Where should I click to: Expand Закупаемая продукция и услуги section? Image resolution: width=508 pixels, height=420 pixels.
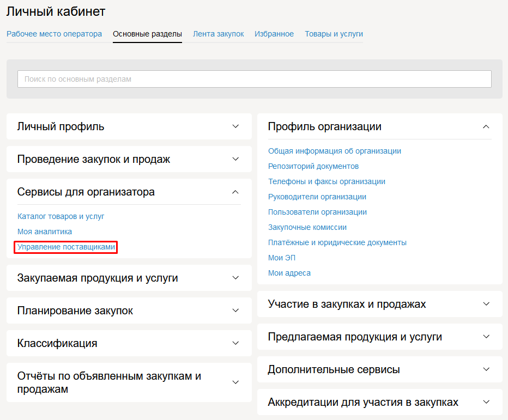pyautogui.click(x=235, y=278)
